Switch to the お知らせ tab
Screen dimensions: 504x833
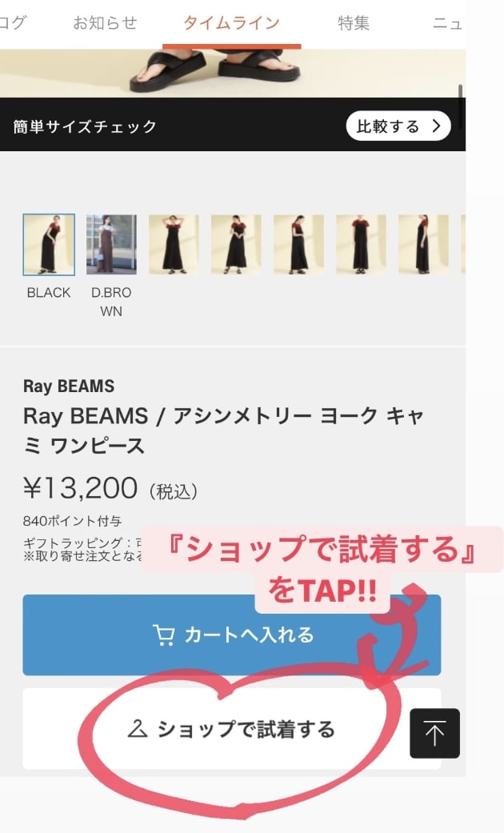coord(105,23)
